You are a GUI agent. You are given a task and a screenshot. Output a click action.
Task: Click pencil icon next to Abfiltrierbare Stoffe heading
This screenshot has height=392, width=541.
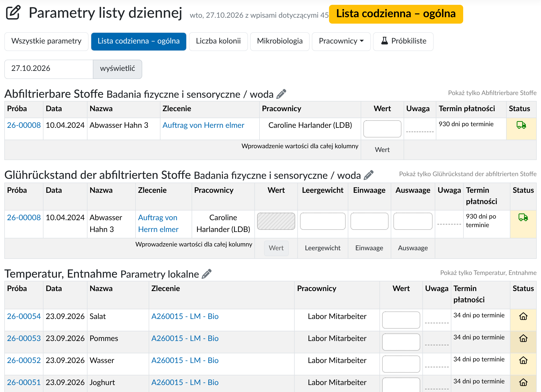point(281,94)
